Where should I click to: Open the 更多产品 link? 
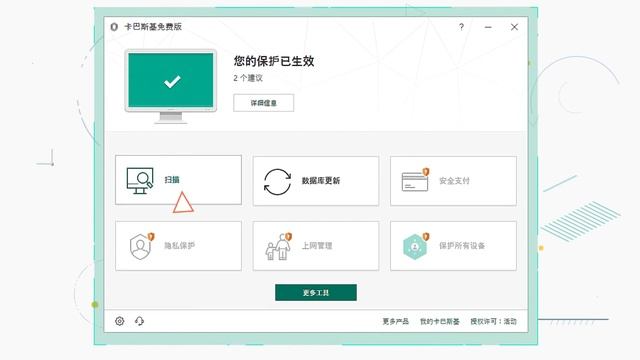coord(395,322)
